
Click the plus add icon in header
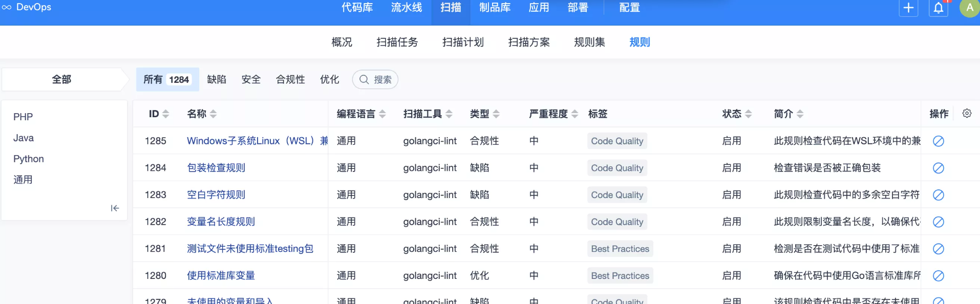pos(908,8)
